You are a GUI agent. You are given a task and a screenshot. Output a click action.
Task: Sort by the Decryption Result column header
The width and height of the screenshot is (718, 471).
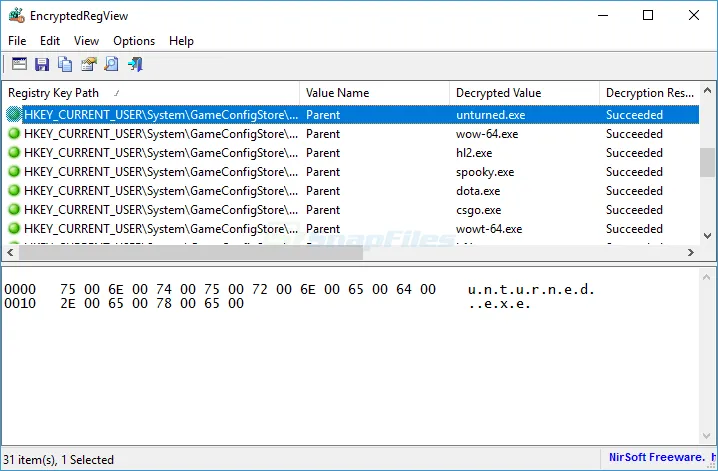pos(649,93)
